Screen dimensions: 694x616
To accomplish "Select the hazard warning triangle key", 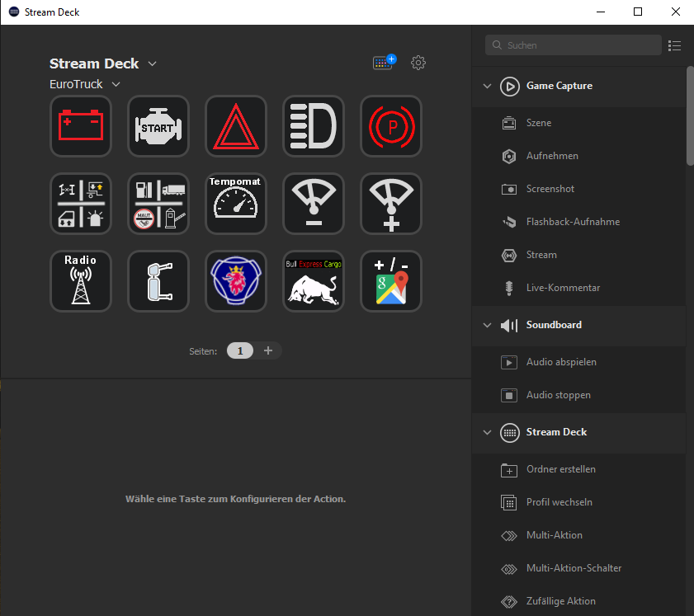I will click(x=236, y=126).
